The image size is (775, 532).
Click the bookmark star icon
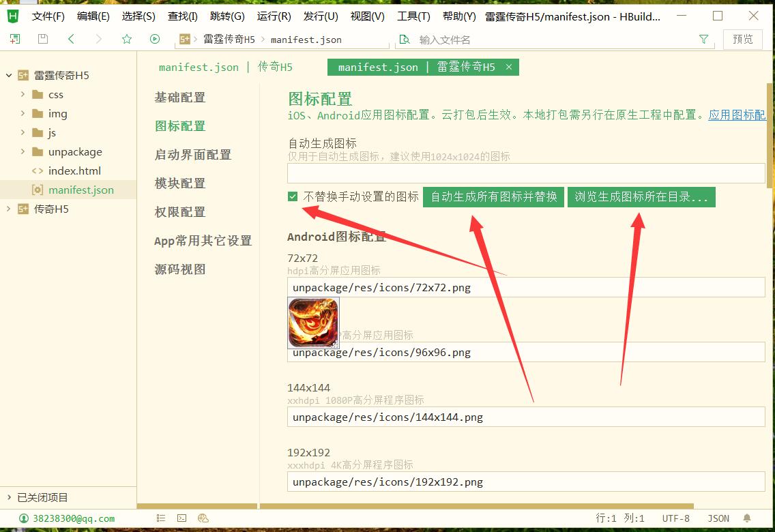(x=126, y=40)
